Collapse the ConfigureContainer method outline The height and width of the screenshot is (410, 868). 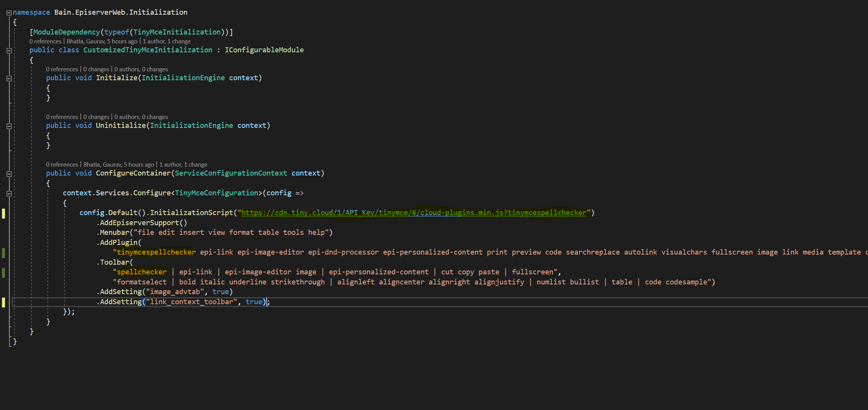point(9,174)
